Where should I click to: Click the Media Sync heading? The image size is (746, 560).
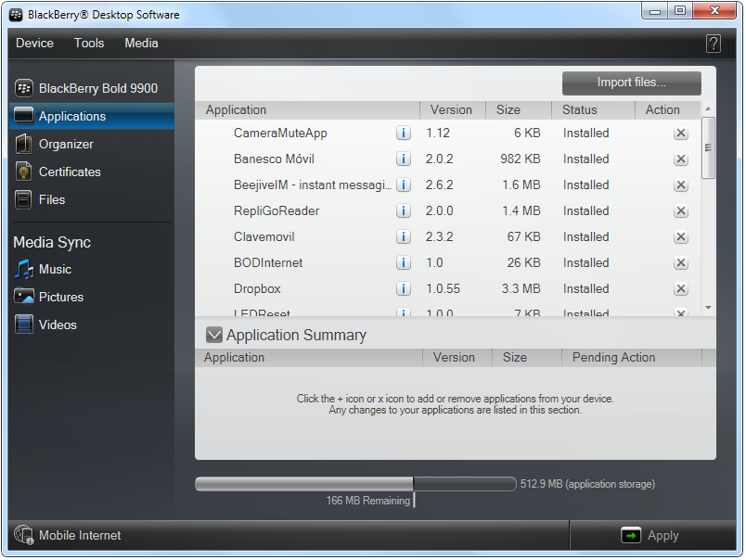pos(52,242)
